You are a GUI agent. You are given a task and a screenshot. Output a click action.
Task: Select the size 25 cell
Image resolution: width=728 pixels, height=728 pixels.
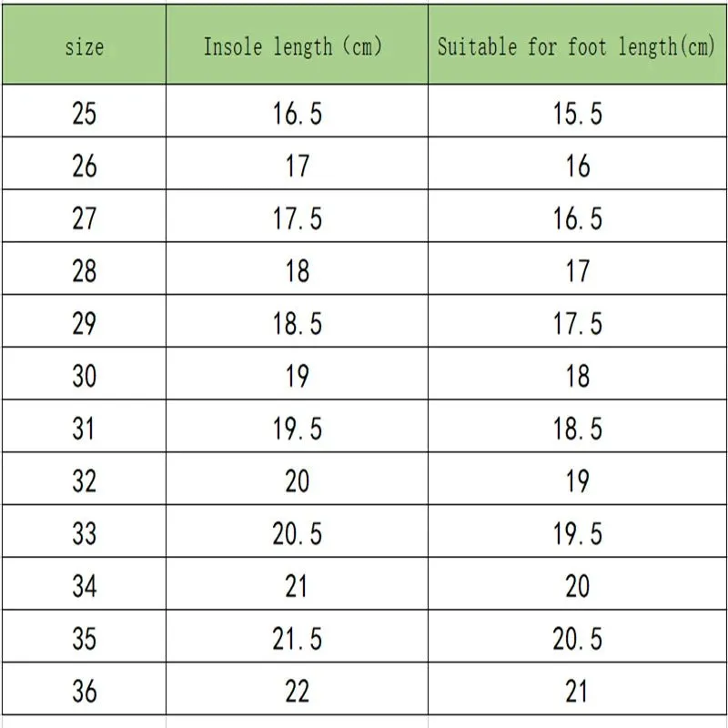click(84, 111)
